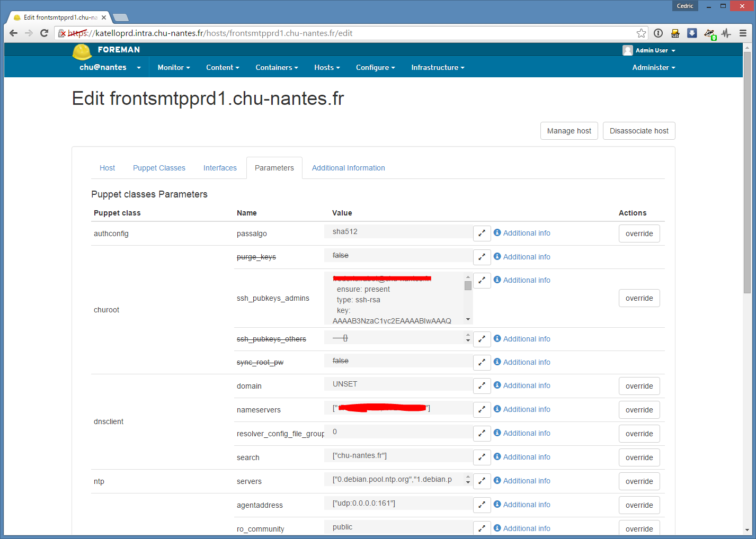Viewport: 756px width, 539px height.
Task: Expand the ssh_pubkeys_admins value to fullscreen
Action: tap(482, 280)
